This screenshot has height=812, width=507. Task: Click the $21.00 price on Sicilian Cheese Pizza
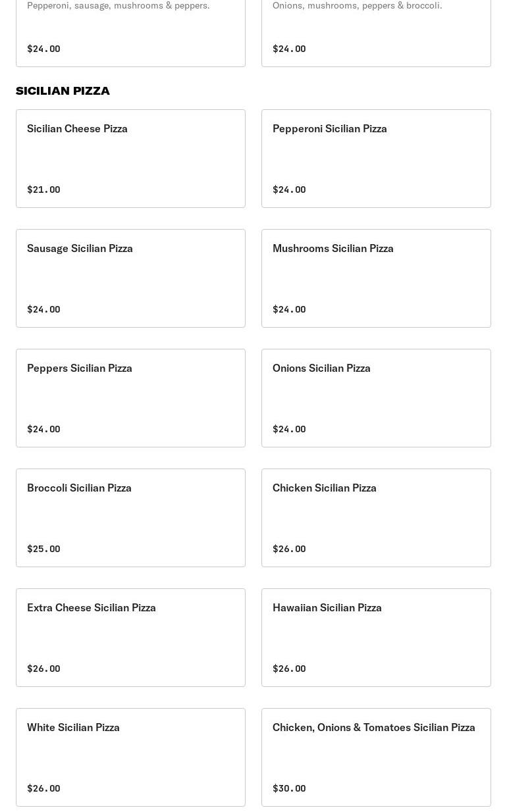(x=43, y=190)
